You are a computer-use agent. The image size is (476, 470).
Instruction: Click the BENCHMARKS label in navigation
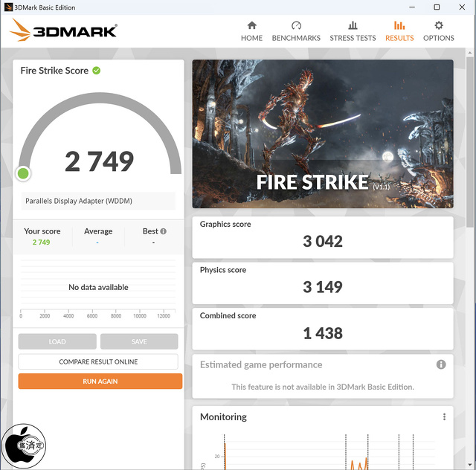pyautogui.click(x=296, y=38)
